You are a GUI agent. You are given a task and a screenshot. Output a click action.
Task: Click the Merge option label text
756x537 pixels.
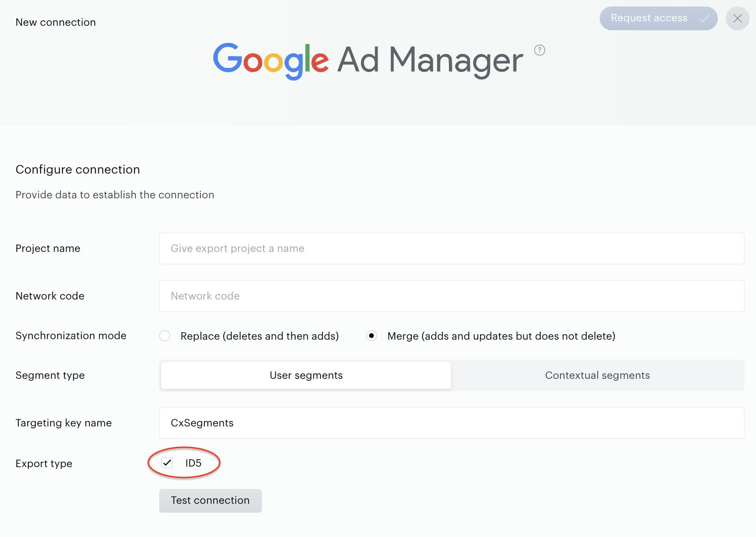pyautogui.click(x=501, y=336)
